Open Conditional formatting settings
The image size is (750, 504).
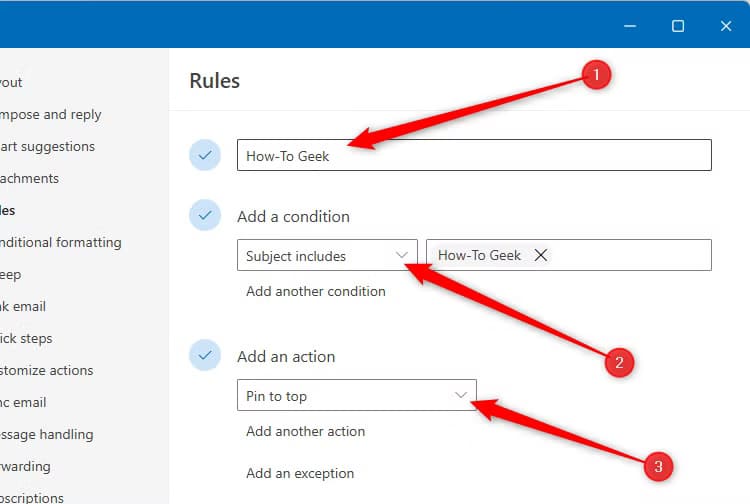tap(60, 242)
